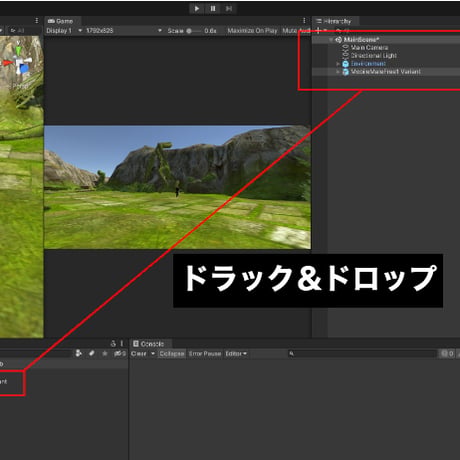Collapse the MainScene root in Hierarchy
This screenshot has width=460, height=460.
(331, 40)
